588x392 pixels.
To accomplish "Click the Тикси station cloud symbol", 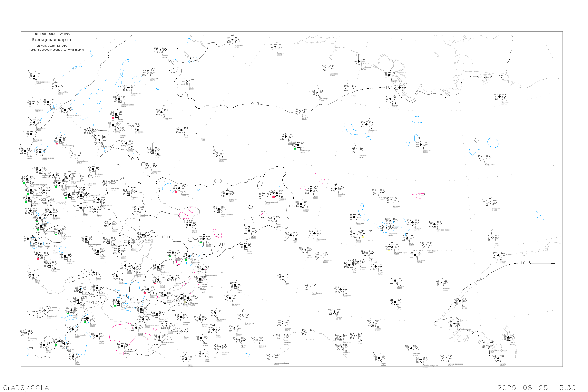I will point(400,87).
